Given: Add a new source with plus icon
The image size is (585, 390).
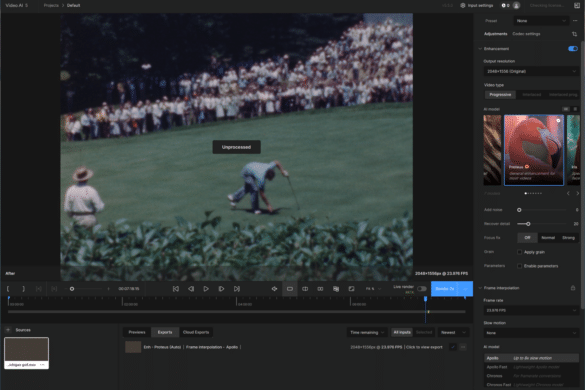Looking at the screenshot, I should (8, 330).
